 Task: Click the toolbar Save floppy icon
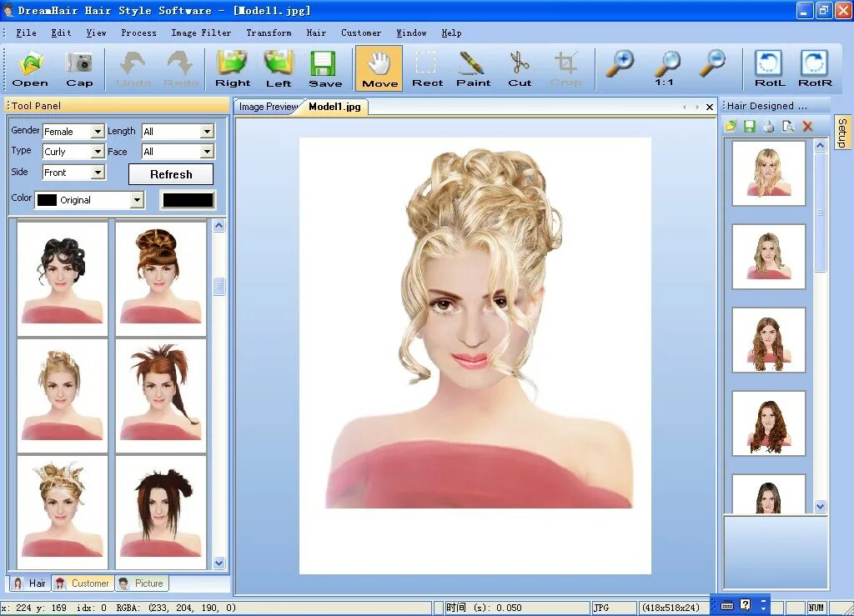coord(324,68)
